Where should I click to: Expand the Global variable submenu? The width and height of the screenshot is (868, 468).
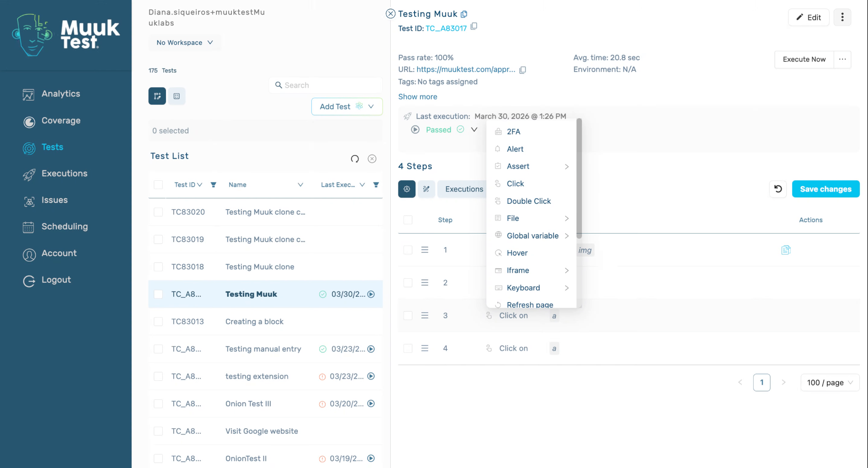tap(532, 236)
